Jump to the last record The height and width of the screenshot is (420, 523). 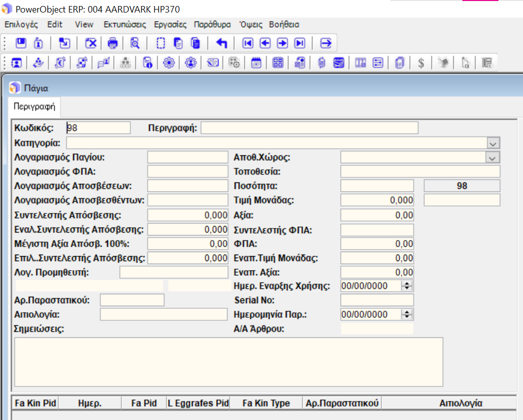[300, 43]
